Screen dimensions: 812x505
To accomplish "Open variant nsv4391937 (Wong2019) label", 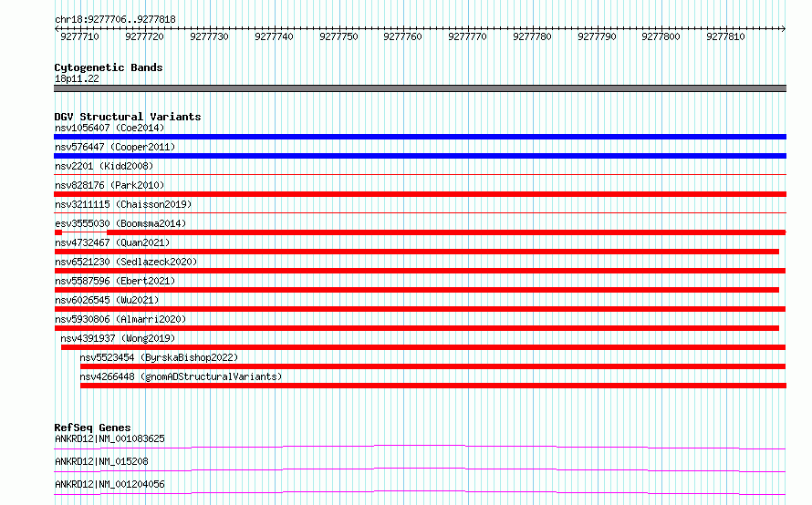I will point(118,338).
